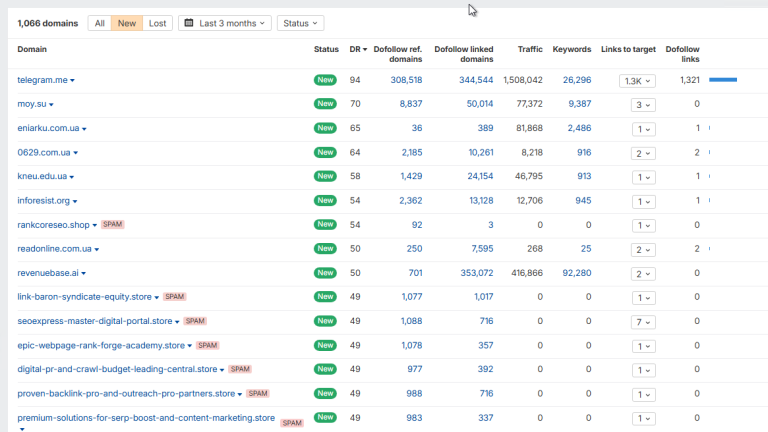Sort by Dofollow ref. domains header
Screen dimensions: 768x432
(x=398, y=54)
